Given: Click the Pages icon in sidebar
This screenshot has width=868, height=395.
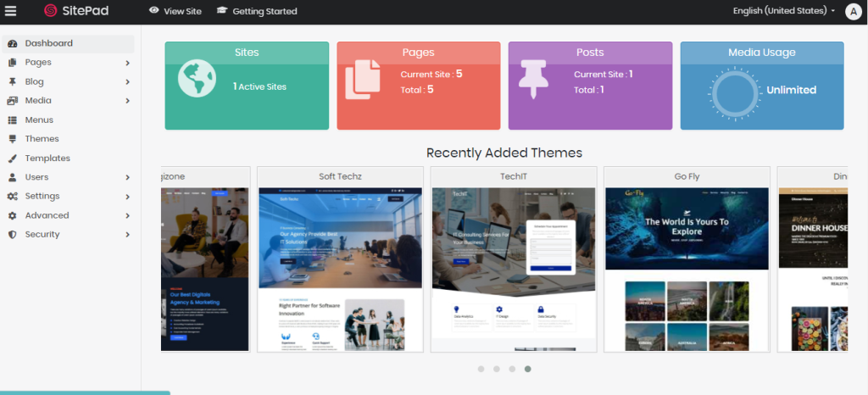Looking at the screenshot, I should (x=12, y=63).
